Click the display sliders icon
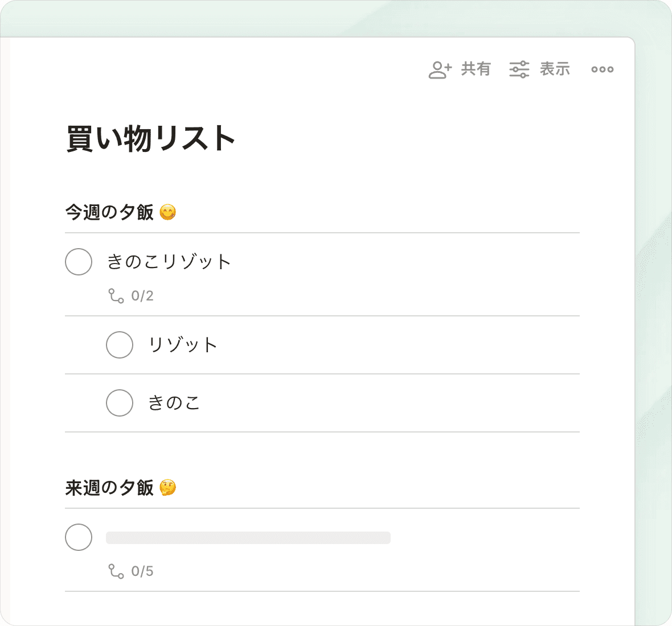The image size is (672, 626). (x=519, y=69)
